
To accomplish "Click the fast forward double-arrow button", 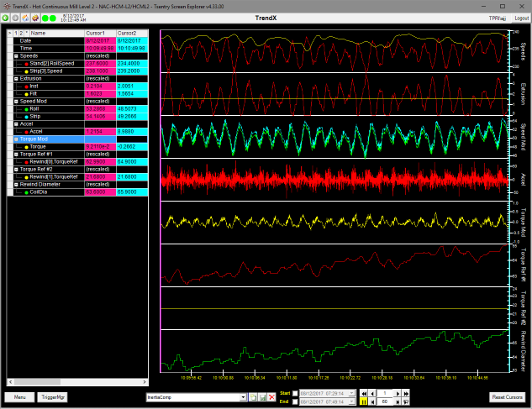I will [x=406, y=393].
